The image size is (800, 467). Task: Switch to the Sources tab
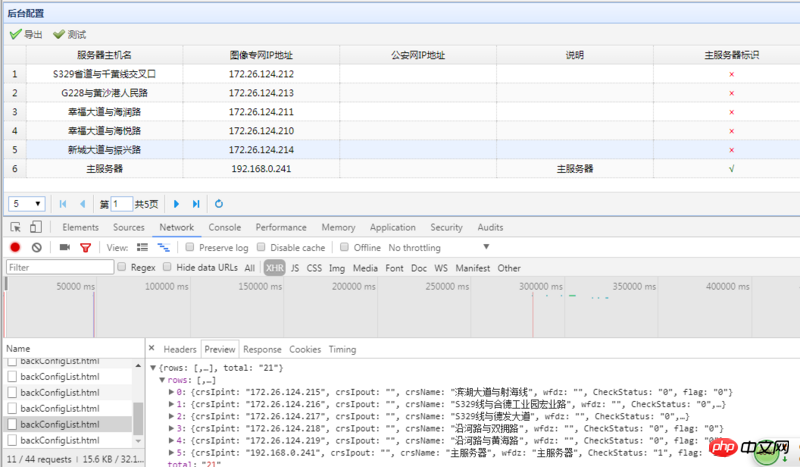point(129,227)
